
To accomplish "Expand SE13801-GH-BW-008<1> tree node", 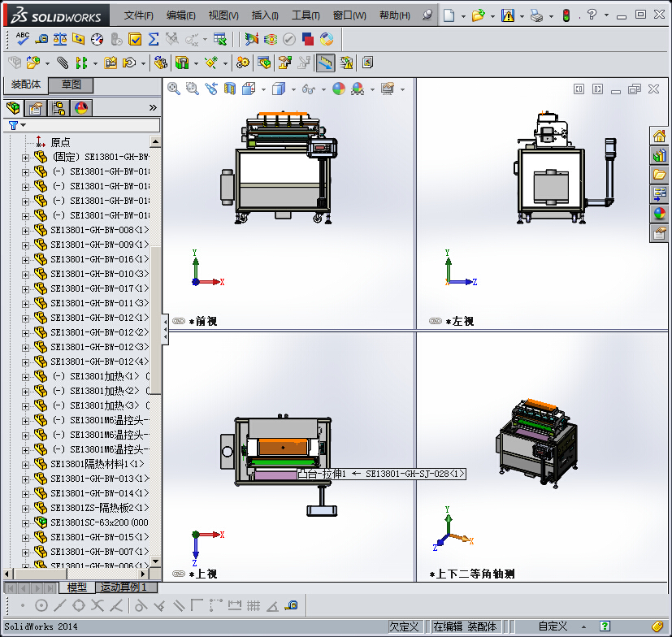I will [x=25, y=231].
